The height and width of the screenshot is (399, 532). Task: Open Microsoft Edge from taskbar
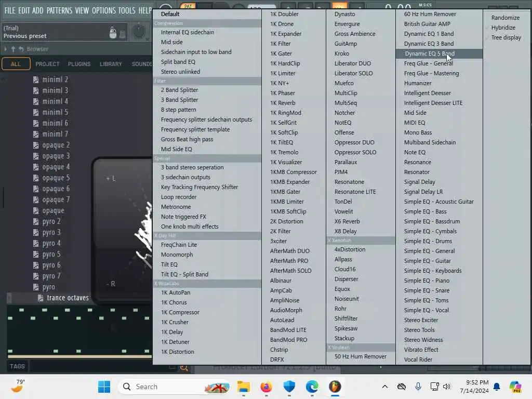pyautogui.click(x=312, y=387)
